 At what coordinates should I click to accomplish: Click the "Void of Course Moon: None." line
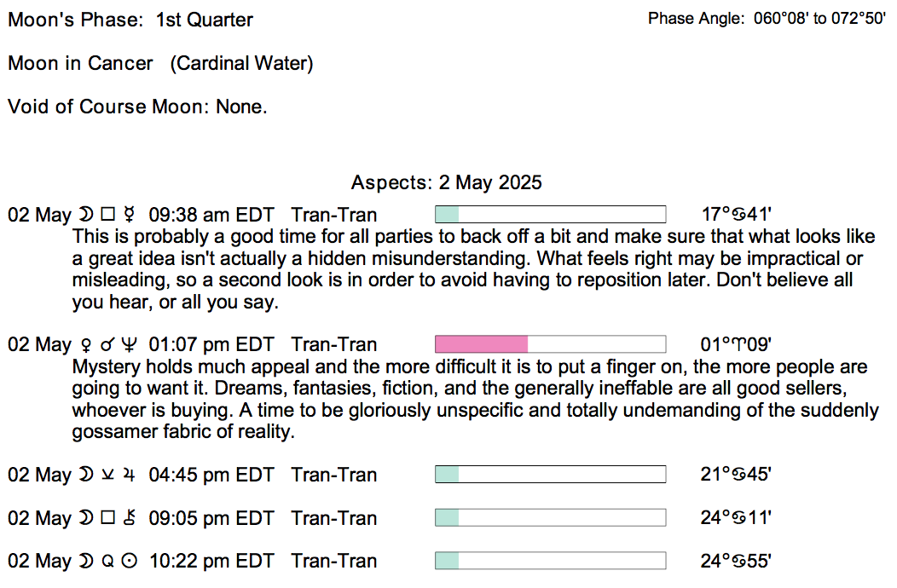(137, 107)
